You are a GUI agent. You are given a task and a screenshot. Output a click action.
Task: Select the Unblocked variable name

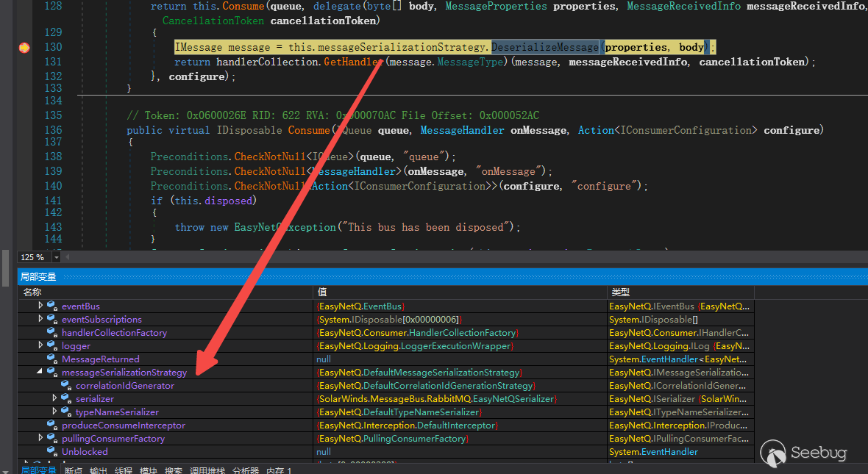pos(85,452)
